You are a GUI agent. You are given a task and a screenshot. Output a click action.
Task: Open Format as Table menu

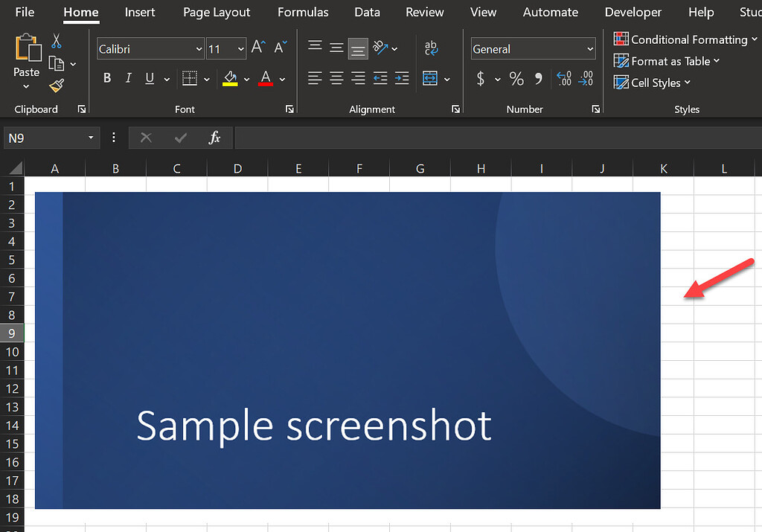666,61
